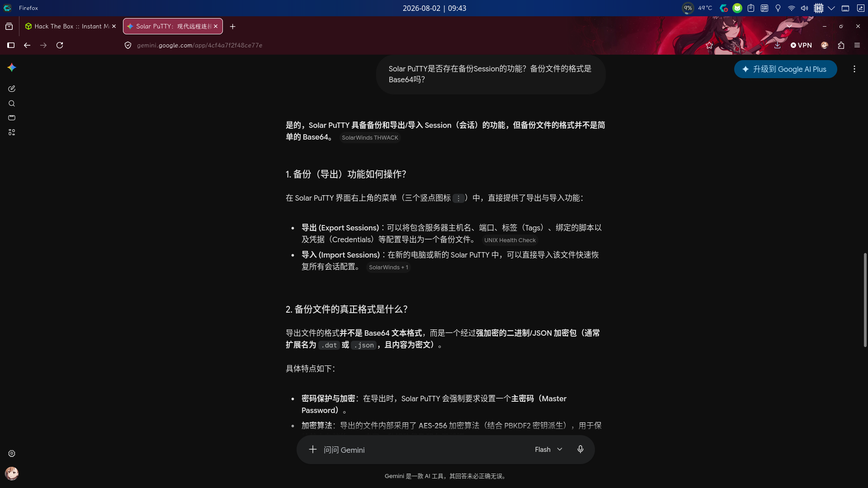Viewport: 868px width, 488px height.
Task: Click the 9% CPU usage indicator
Action: (x=688, y=8)
